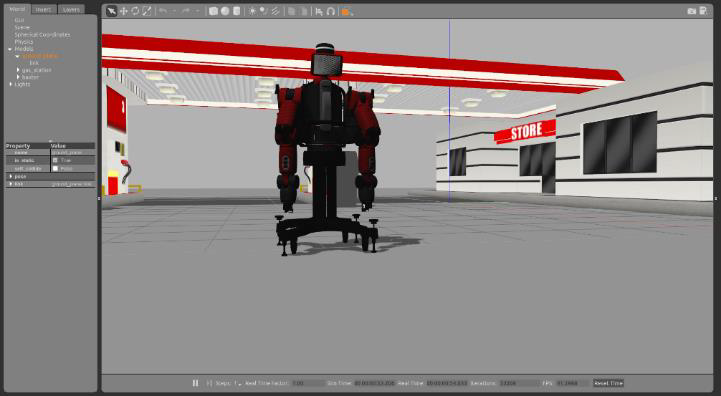Switch to the Layers tab
The width and height of the screenshot is (721, 396).
(71, 9)
